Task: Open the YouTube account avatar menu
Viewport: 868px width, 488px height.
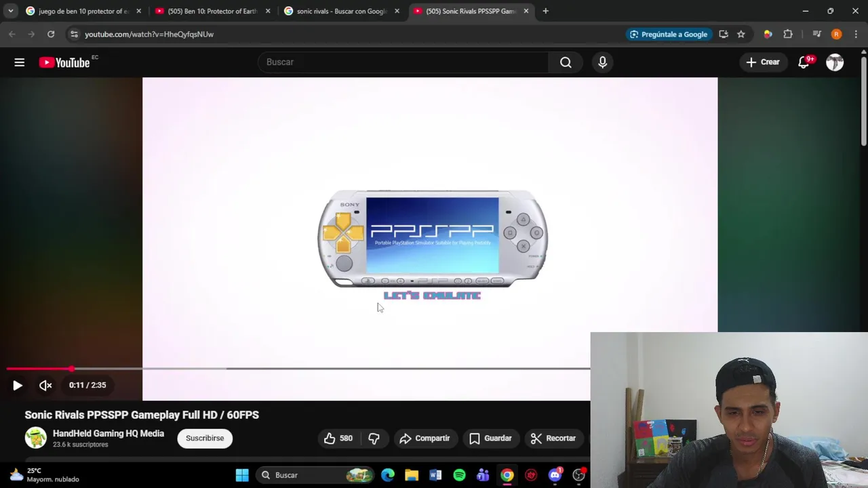Action: click(x=835, y=62)
